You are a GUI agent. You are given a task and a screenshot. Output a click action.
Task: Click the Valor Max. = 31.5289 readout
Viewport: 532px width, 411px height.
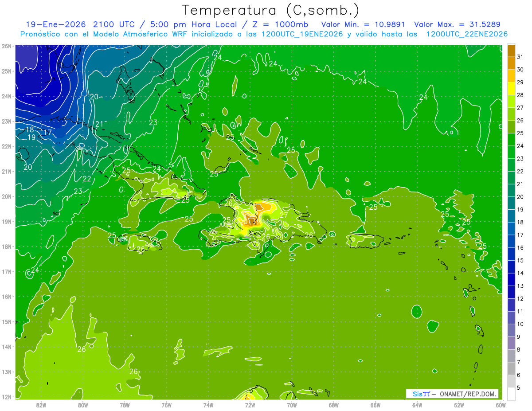(457, 24)
